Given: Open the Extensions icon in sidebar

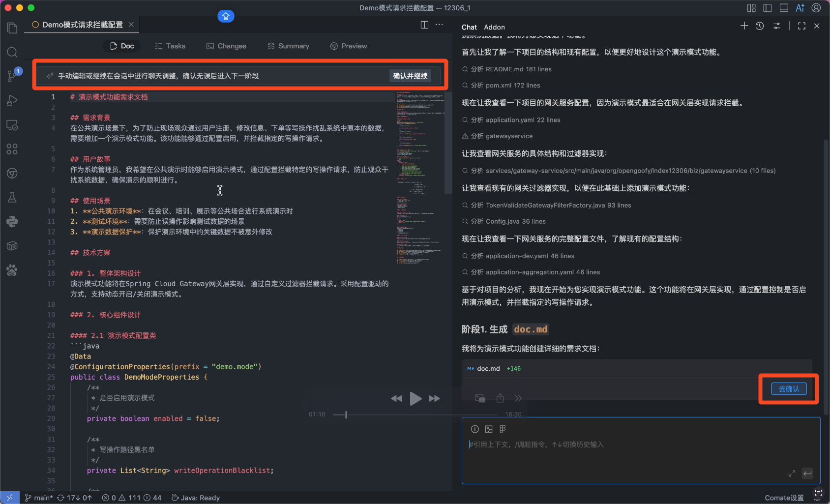Looking at the screenshot, I should tap(12, 149).
